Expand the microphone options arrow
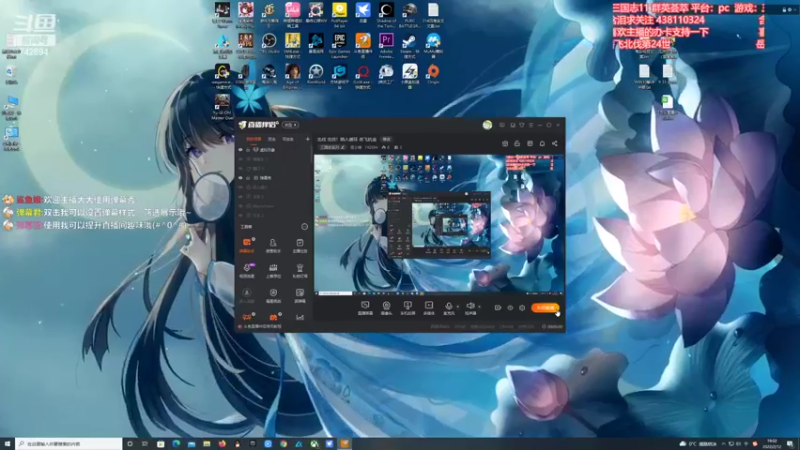The image size is (800, 450). pos(458,307)
